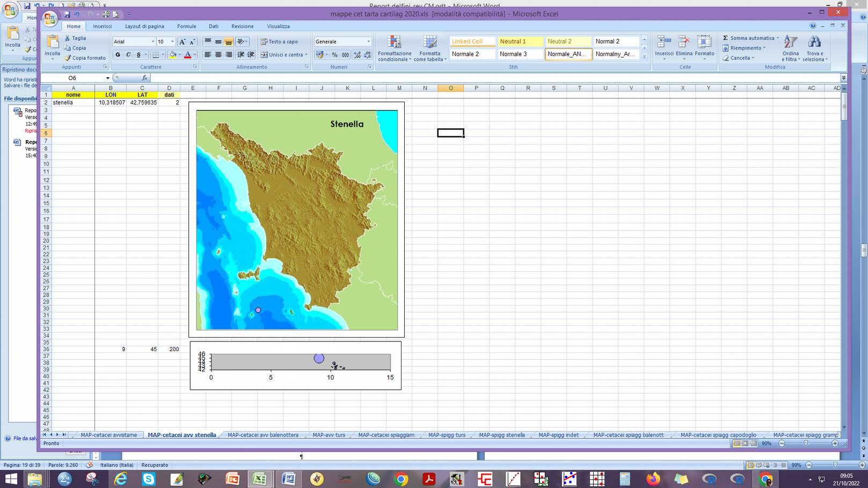Switch to Page Break Preview in Excel status bar

[x=754, y=443]
